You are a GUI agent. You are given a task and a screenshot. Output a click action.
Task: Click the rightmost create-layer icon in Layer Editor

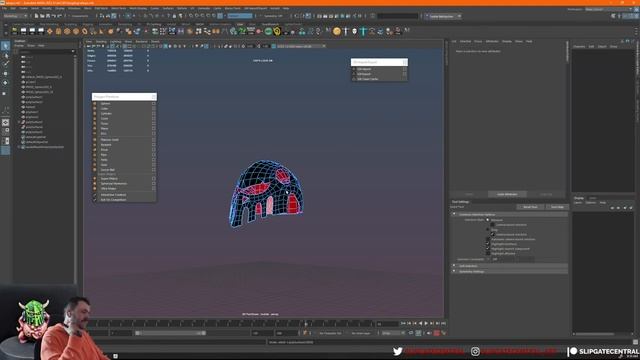click(x=631, y=208)
